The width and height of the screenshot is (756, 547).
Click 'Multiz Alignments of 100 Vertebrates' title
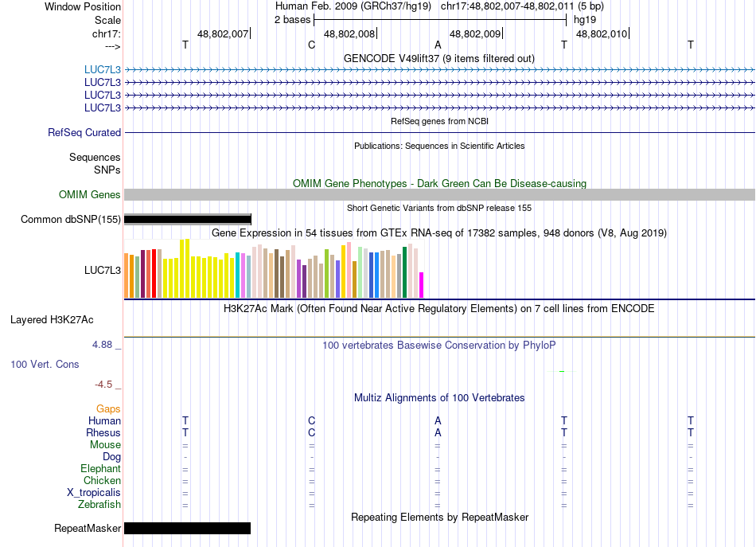pyautogui.click(x=439, y=398)
